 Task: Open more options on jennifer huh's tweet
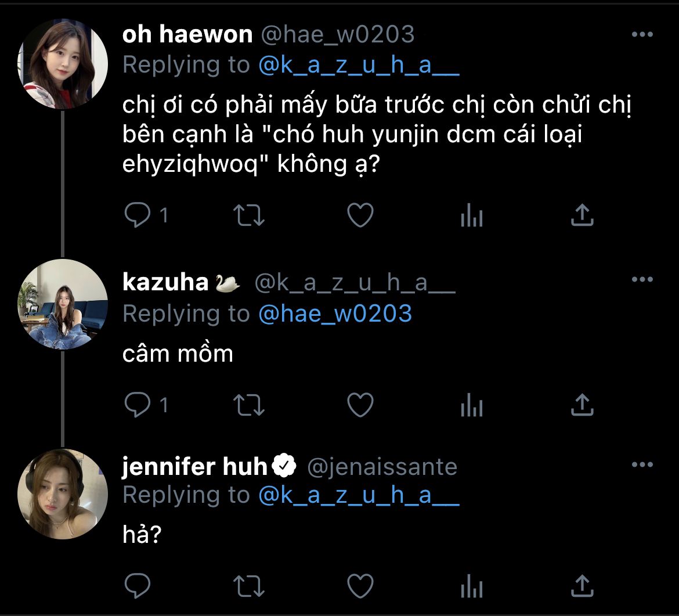(642, 464)
